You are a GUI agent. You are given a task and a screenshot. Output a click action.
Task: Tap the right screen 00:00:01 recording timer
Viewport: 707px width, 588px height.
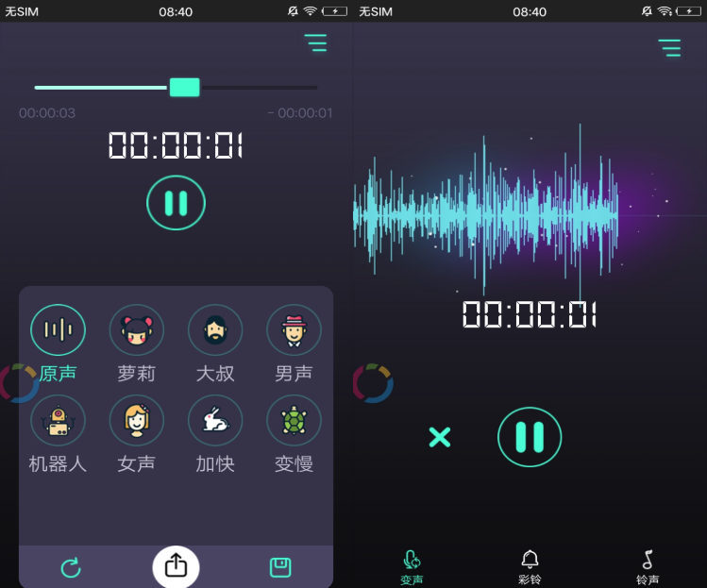click(x=530, y=314)
